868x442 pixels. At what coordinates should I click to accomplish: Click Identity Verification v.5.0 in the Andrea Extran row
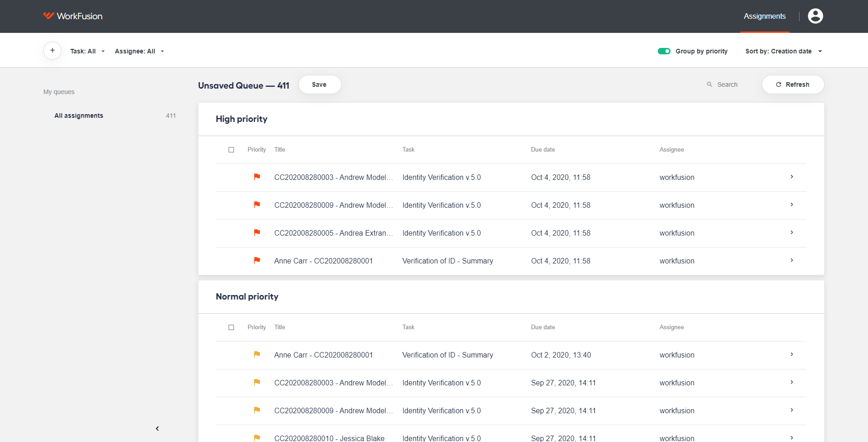coord(442,233)
